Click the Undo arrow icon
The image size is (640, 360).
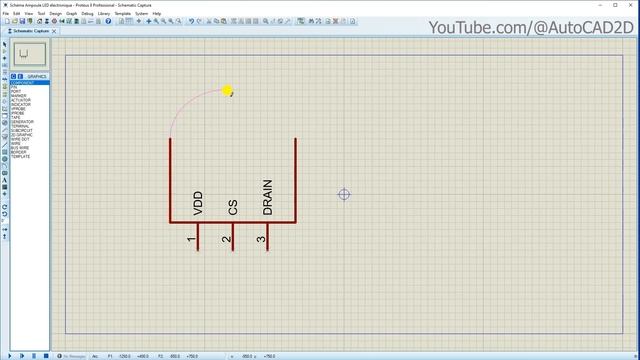(x=191, y=21)
